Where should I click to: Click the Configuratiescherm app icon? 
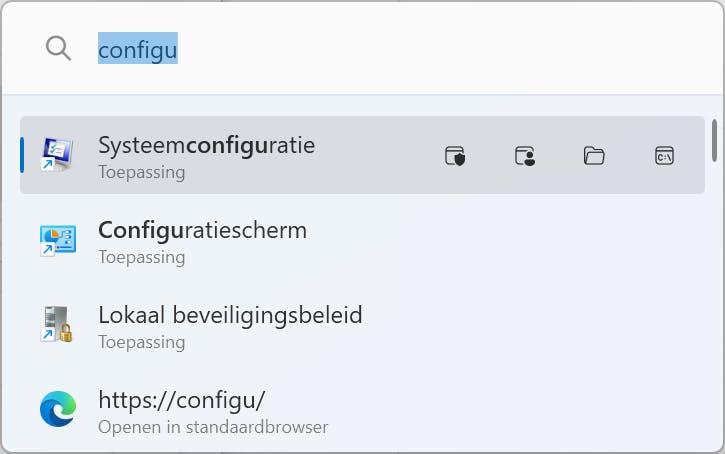point(57,241)
